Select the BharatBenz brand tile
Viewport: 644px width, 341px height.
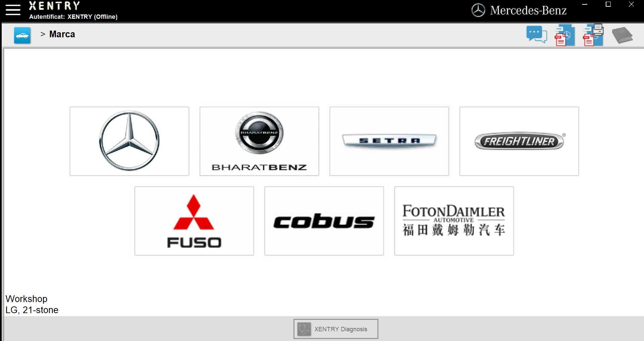click(x=259, y=141)
